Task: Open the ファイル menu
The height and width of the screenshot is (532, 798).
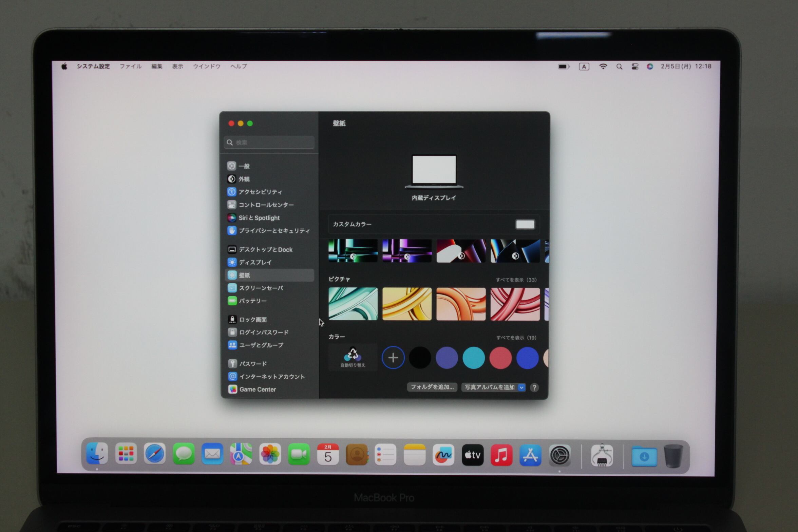Action: pyautogui.click(x=130, y=66)
